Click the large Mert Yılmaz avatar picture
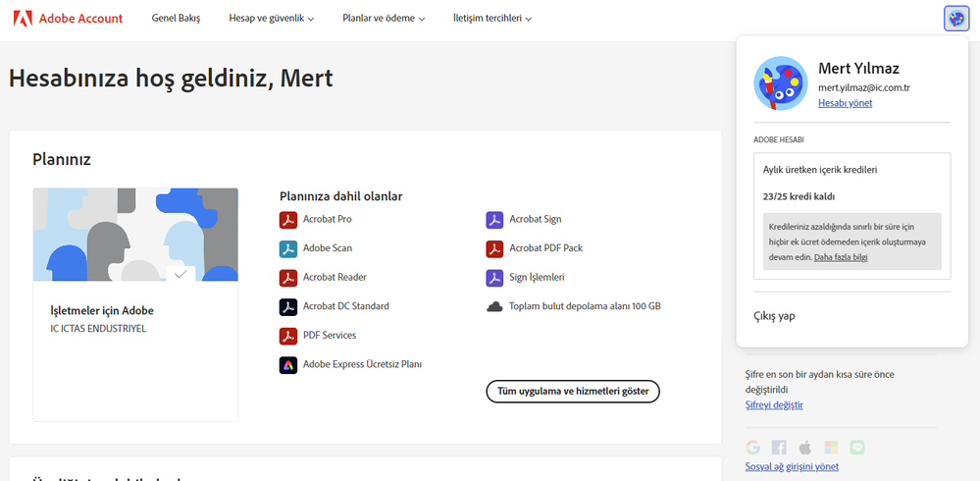This screenshot has height=481, width=980. pos(781,83)
